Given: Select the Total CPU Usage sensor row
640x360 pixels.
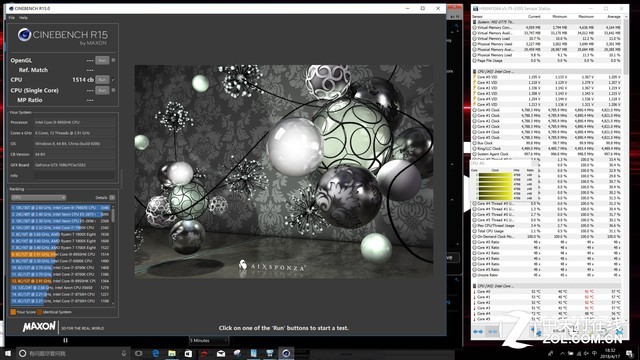Looking at the screenshot, I should pyautogui.click(x=547, y=231).
